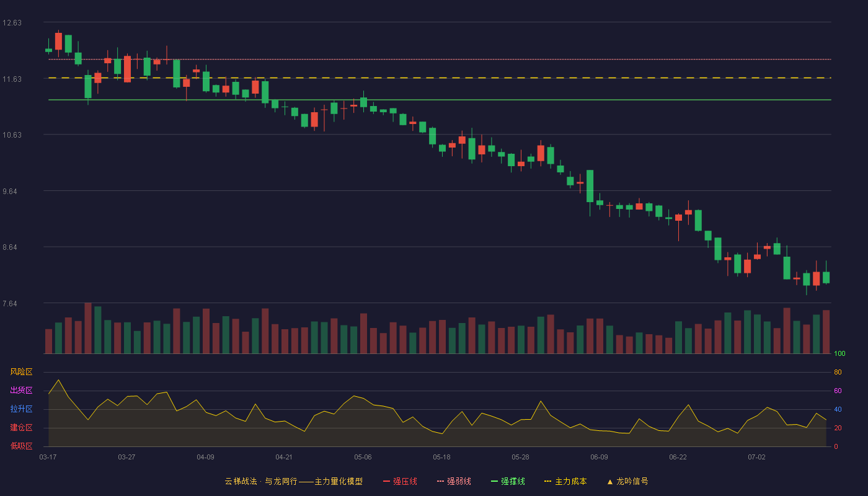Toggle the 龙吟信号 triangle legend item
The image size is (868, 496).
pyautogui.click(x=627, y=481)
